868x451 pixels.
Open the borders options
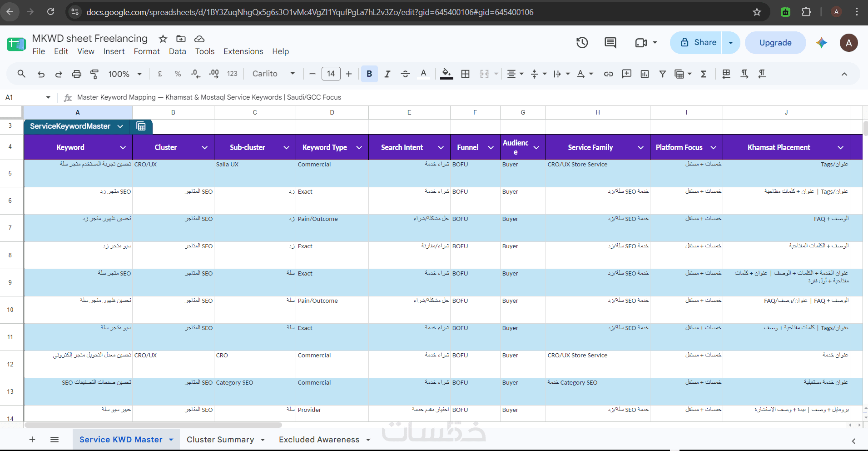465,74
